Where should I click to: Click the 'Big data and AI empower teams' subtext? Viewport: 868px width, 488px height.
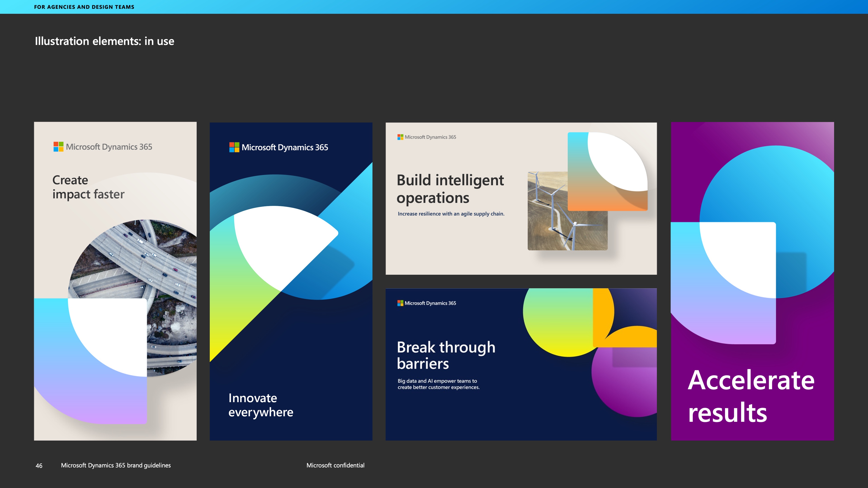tap(438, 384)
